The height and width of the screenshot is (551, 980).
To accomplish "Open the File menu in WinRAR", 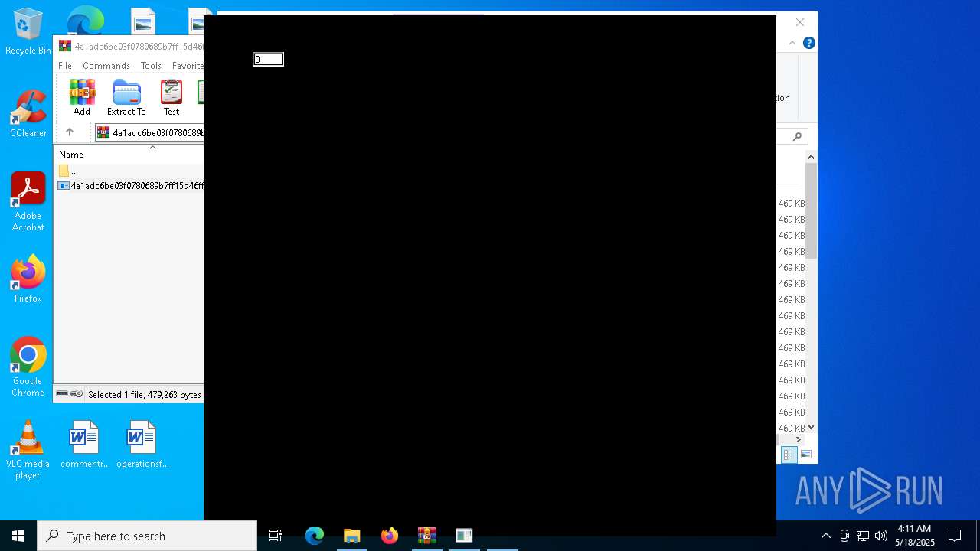I will (x=65, y=66).
